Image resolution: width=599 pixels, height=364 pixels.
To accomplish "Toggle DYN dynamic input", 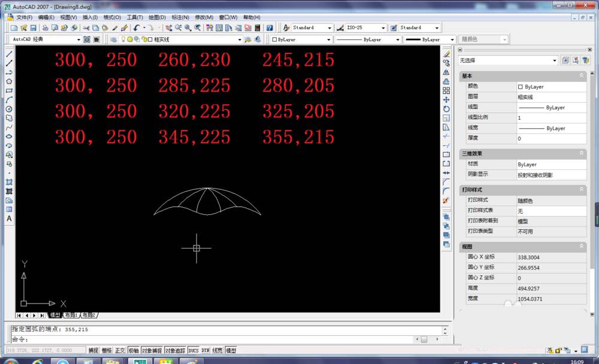I will [x=205, y=350].
